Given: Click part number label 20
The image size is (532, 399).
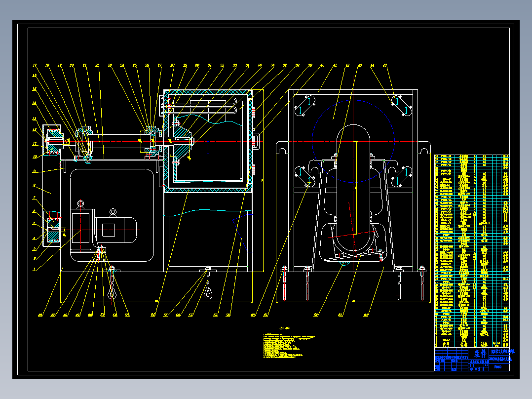Looking at the screenshot, I should tap(72, 66).
